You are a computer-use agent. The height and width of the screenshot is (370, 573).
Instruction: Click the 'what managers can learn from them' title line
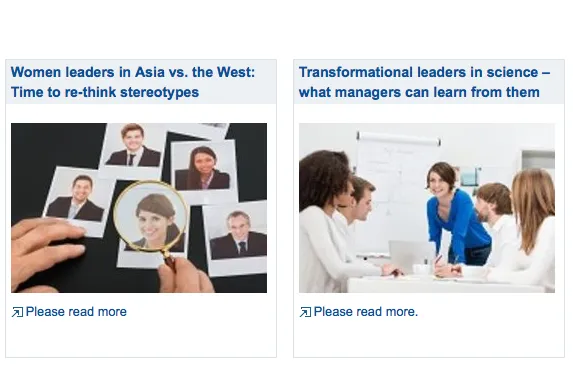pos(419,92)
